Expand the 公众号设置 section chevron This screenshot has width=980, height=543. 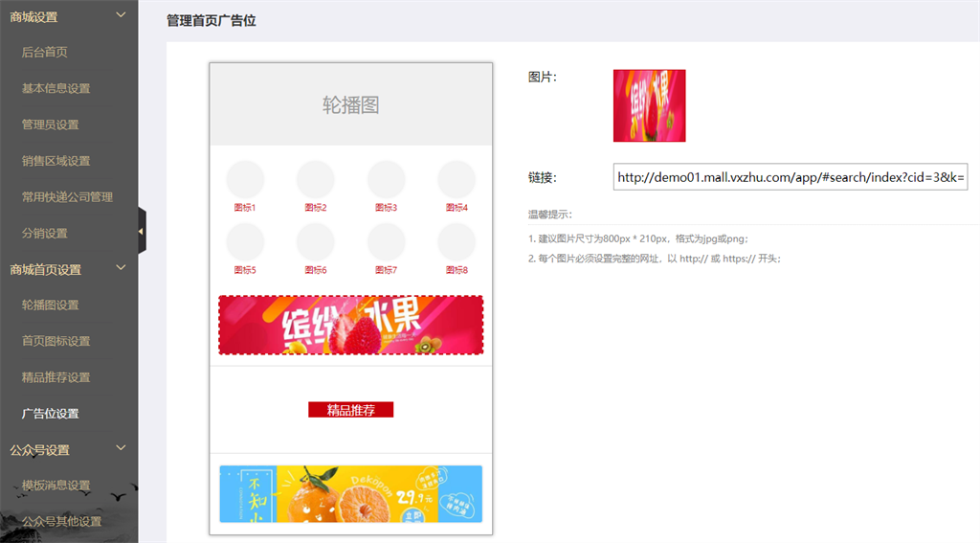pyautogui.click(x=121, y=448)
